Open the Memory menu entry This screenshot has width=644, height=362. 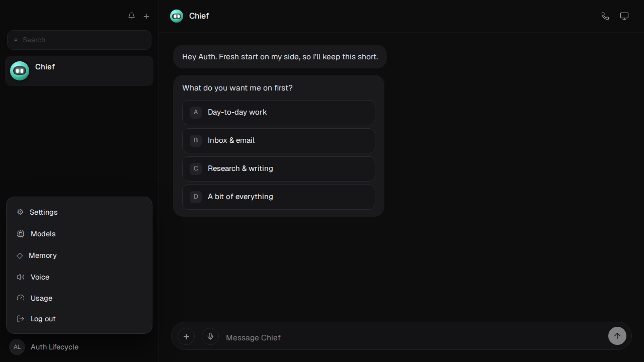(x=79, y=255)
